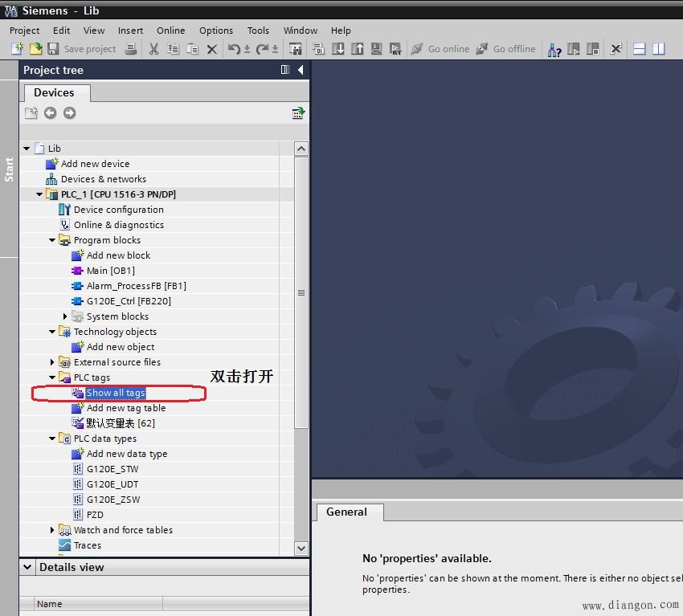Collapse the Program blocks folder

coord(52,240)
